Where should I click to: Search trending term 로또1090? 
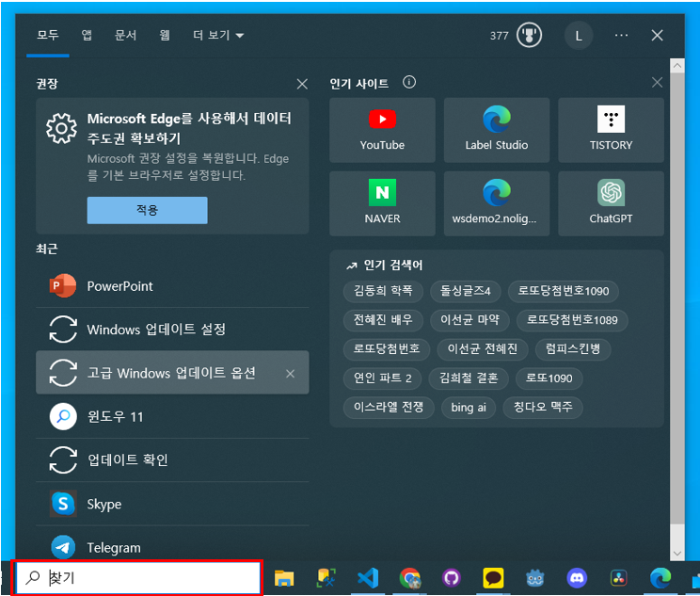[549, 379]
